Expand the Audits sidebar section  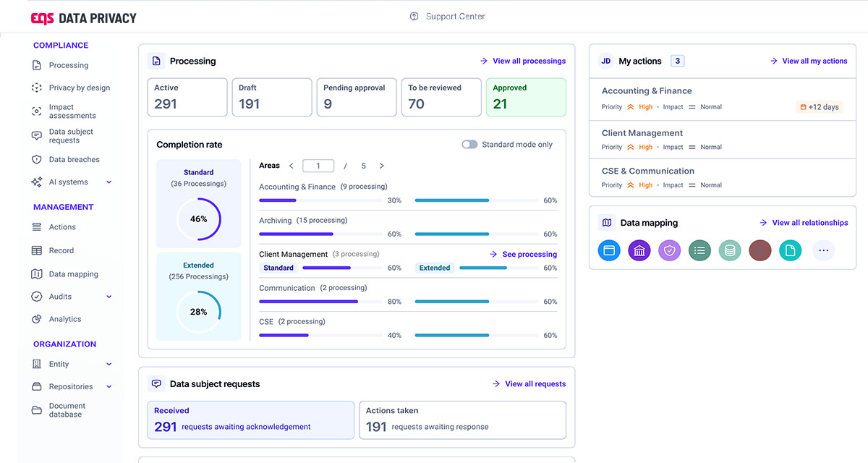(x=109, y=297)
